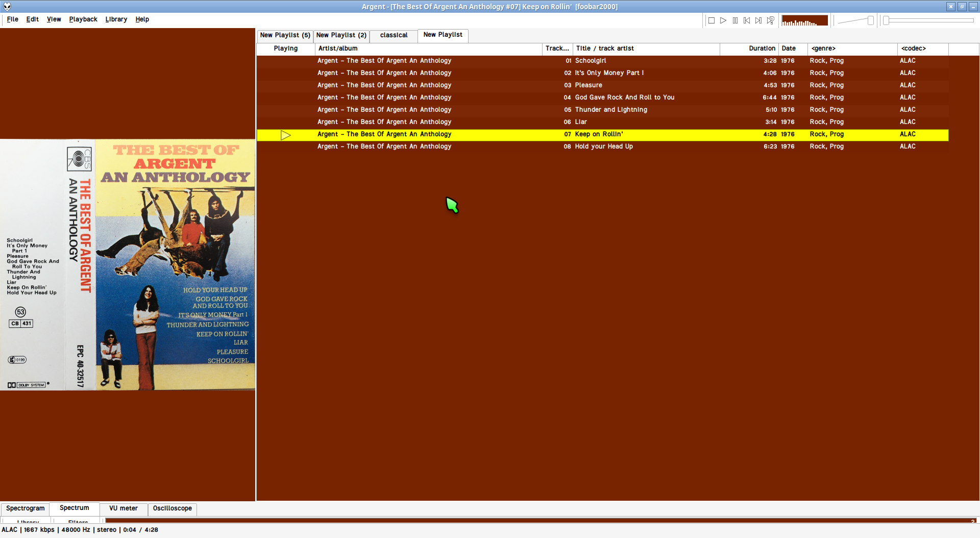Open the File menu
980x538 pixels.
(13, 19)
